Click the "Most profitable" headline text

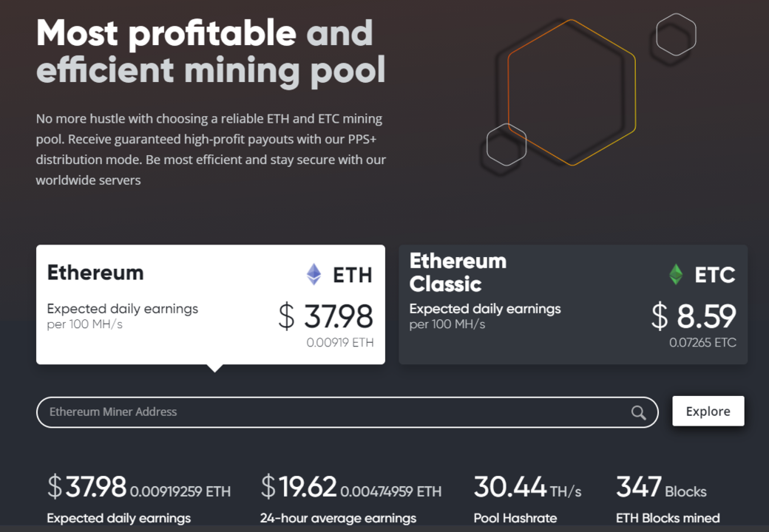(166, 33)
